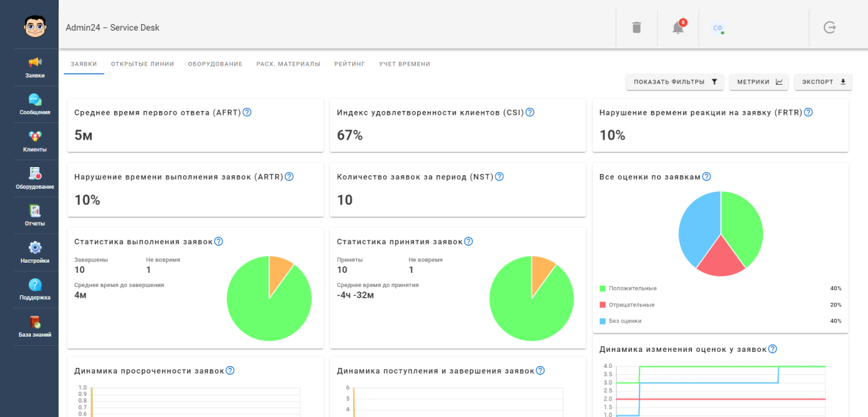Open Отчеты reports icon
The image size is (868, 417).
[35, 210]
